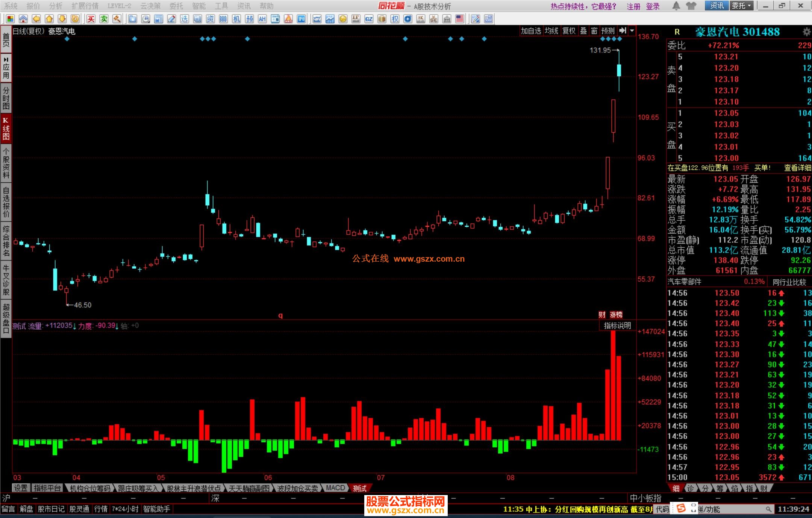Expand the dropdown arrow next to 预测
This screenshot has width=812, height=518.
coord(632,31)
